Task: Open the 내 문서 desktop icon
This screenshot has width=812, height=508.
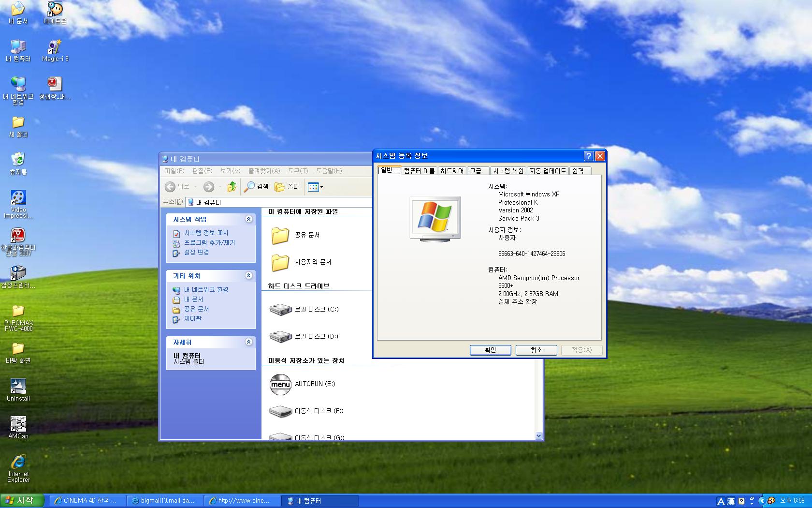Action: click(x=18, y=13)
